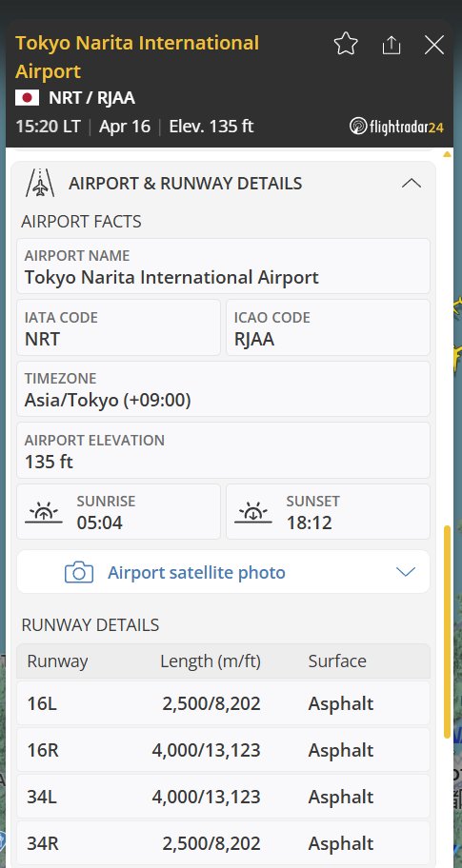This screenshot has height=868, width=462.
Task: Click the sunrise time 05:04
Action: [x=100, y=523]
